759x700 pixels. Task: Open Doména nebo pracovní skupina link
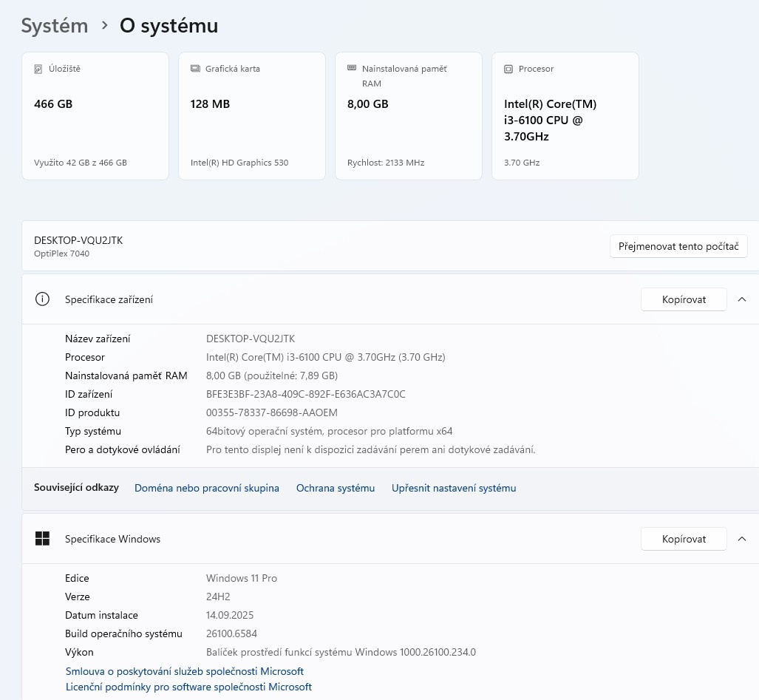tap(207, 488)
